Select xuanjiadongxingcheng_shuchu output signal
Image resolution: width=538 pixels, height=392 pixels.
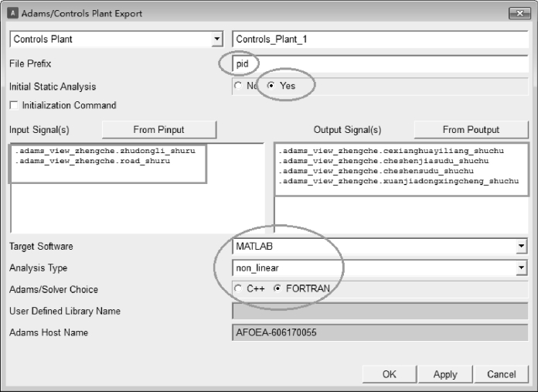coord(399,181)
